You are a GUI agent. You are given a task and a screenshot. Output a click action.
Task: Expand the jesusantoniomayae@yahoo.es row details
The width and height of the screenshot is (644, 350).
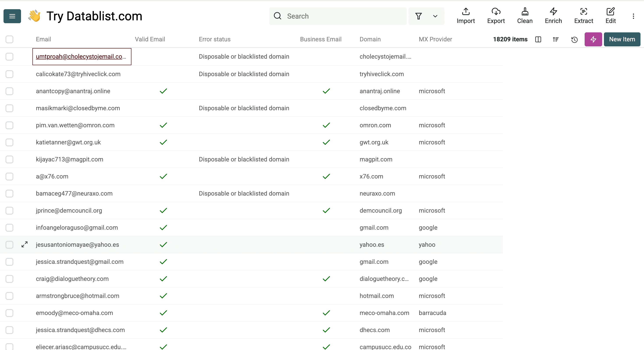[24, 245]
